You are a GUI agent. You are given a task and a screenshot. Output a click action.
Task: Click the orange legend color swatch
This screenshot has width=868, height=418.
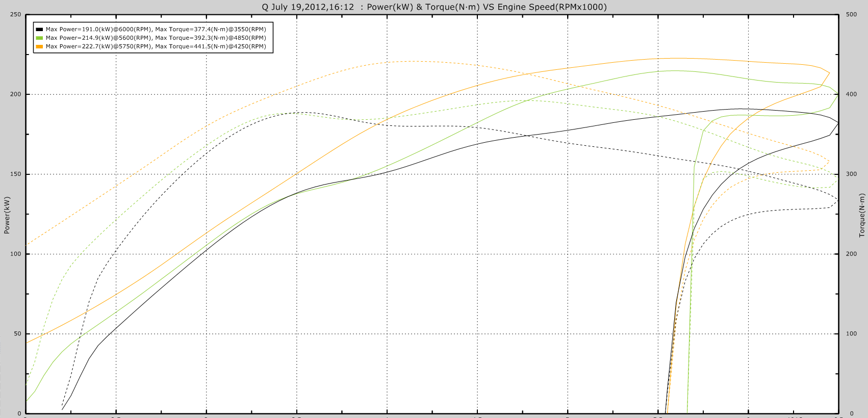[39, 47]
